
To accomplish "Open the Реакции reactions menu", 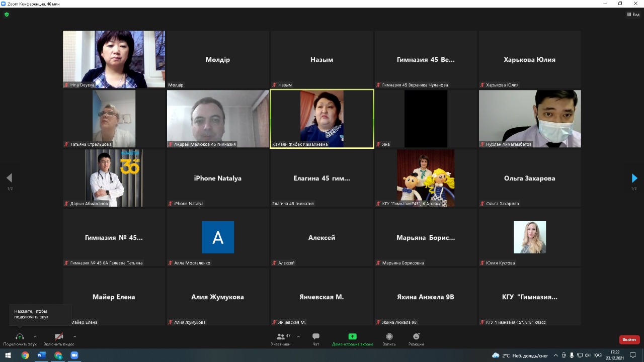I will pos(416,339).
